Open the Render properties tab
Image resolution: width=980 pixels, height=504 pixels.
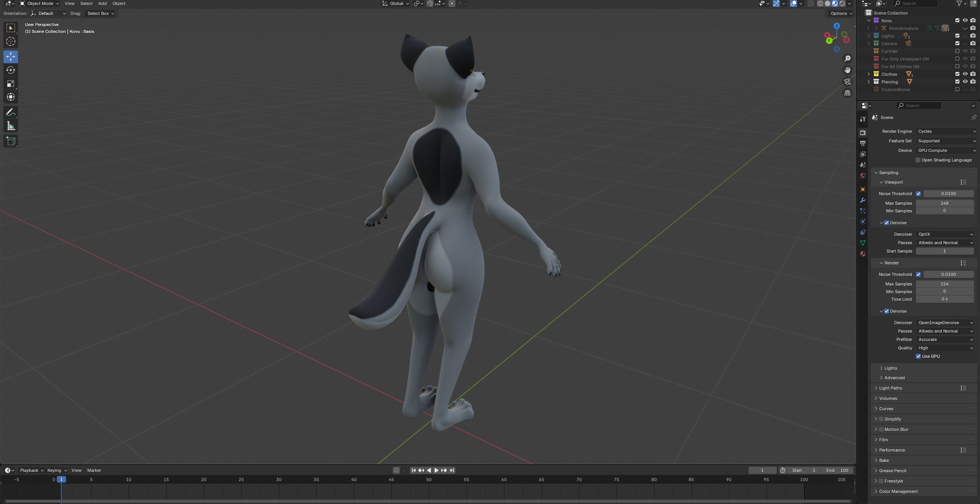(862, 132)
